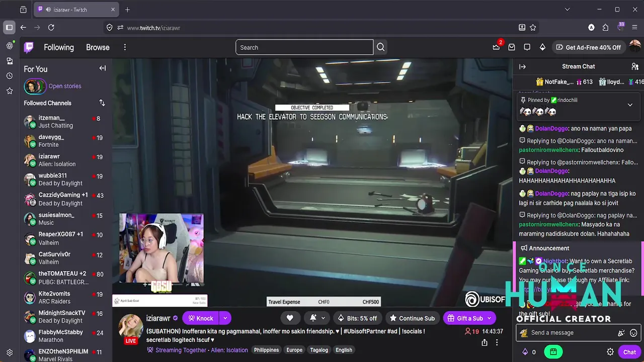The image size is (644, 362).
Task: Open browser hamburger application menu
Action: pos(634,28)
